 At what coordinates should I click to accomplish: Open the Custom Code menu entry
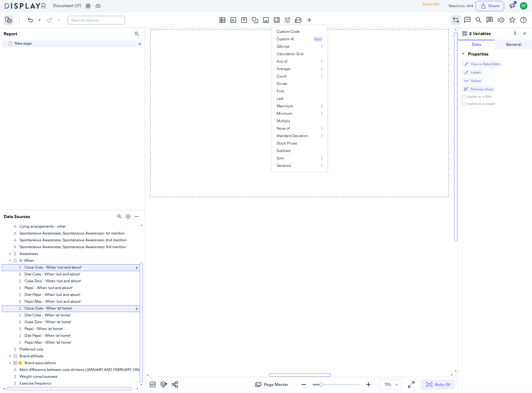point(288,31)
